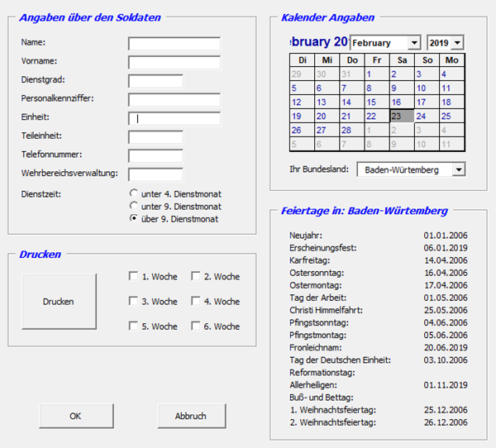Click the Dienstgrad input box
496x448 pixels.
[155, 81]
